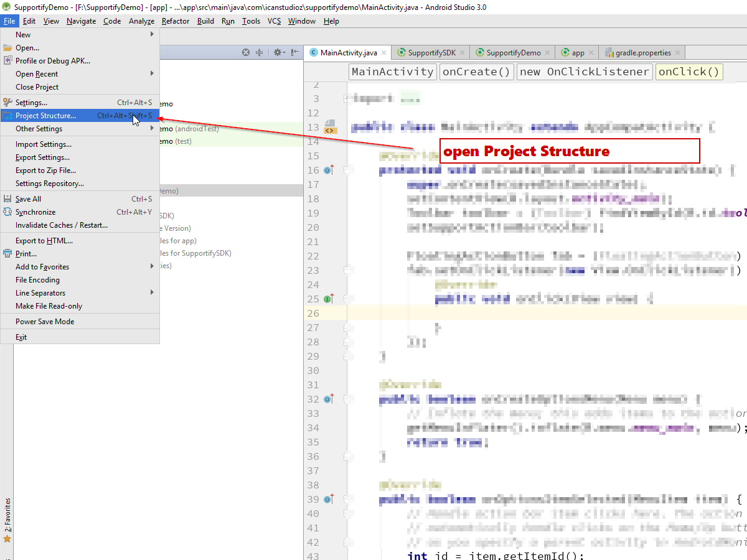Screen dimensions: 747x560
Task: Toggle Power Save Mode
Action: click(x=80, y=322)
